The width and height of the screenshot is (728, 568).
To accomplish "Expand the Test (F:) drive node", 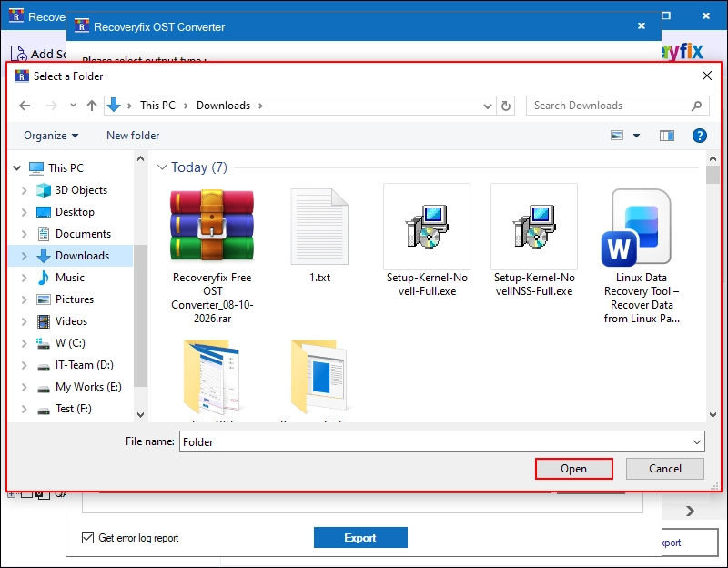I will [x=25, y=409].
